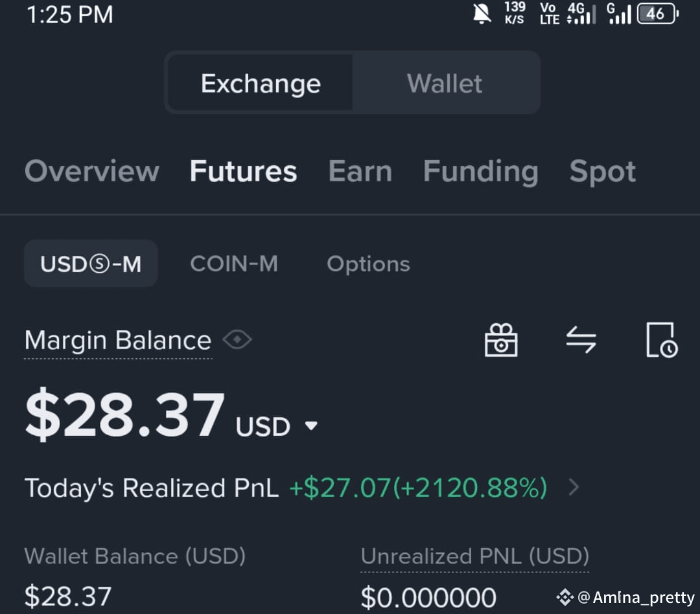Open the USD currency dropdown
Viewport: 700px width, 614px height.
pos(312,426)
